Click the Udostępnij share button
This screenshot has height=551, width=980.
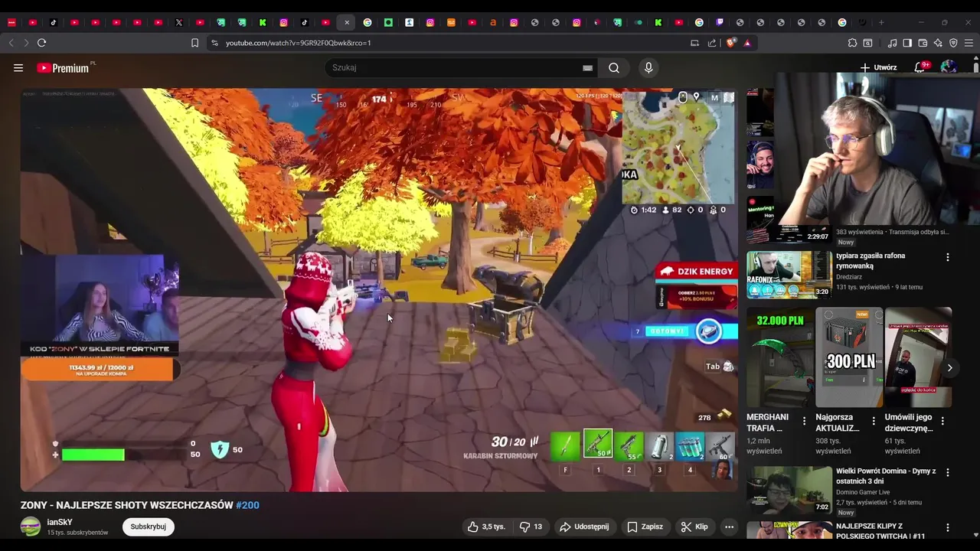(x=584, y=527)
